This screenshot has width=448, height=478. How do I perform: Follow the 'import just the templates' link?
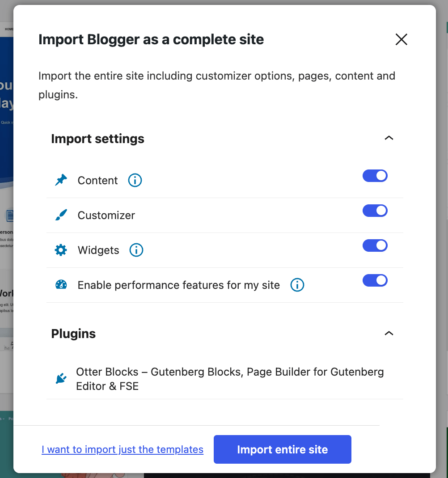tap(123, 449)
